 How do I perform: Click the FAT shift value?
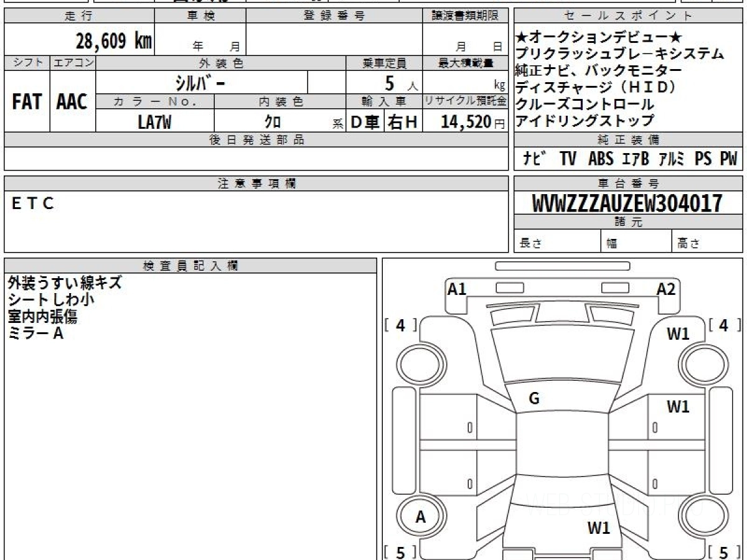(x=27, y=102)
